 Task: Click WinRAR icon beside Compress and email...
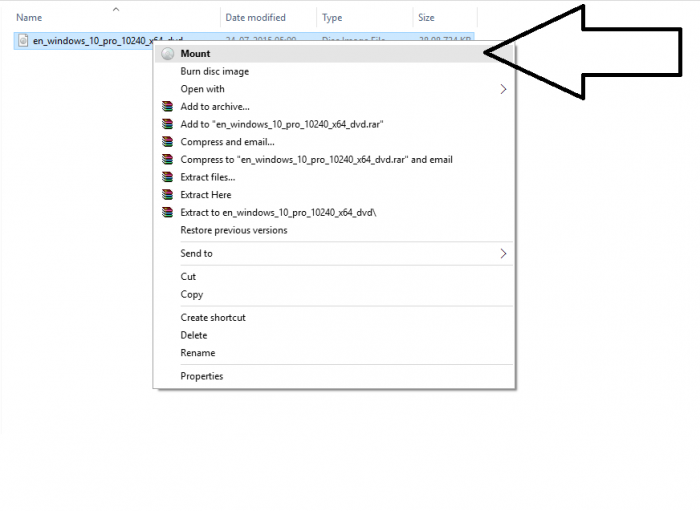pyautogui.click(x=167, y=142)
